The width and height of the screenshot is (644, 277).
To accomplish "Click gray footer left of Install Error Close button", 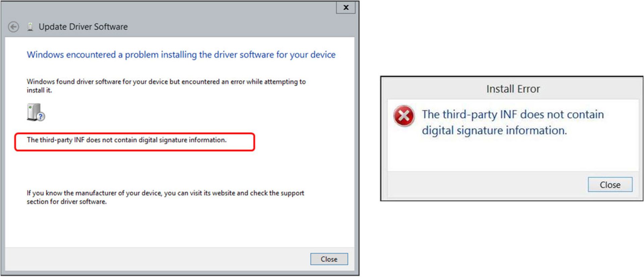I will pyautogui.click(x=486, y=185).
